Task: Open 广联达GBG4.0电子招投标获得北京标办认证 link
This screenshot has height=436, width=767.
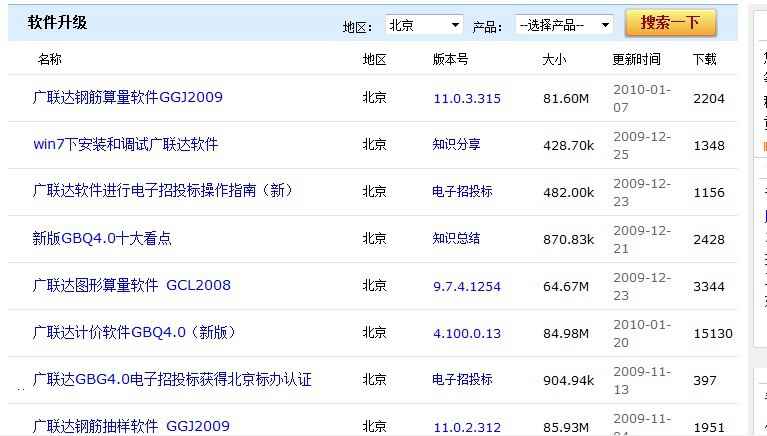Action: point(172,379)
